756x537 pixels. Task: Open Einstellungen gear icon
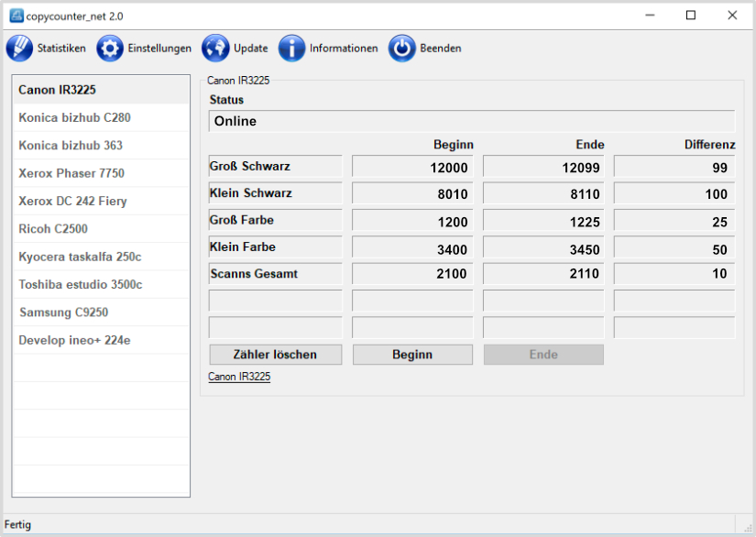[x=109, y=49]
